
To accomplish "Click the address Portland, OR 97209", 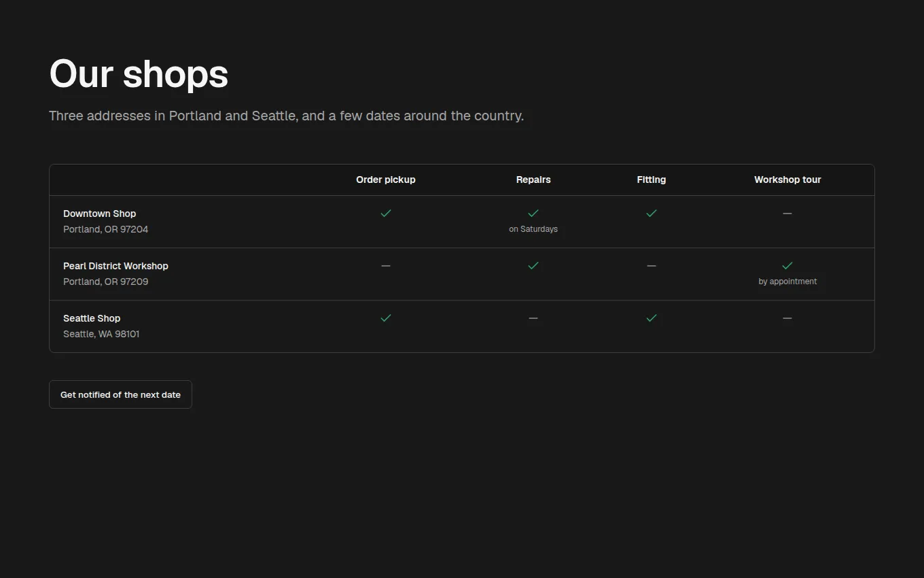I will click(x=105, y=282).
